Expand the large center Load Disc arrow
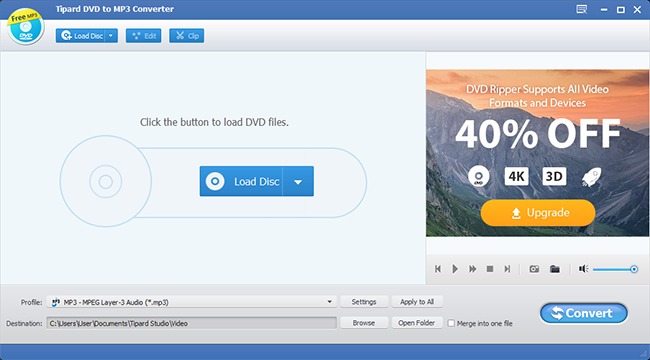 coord(298,181)
